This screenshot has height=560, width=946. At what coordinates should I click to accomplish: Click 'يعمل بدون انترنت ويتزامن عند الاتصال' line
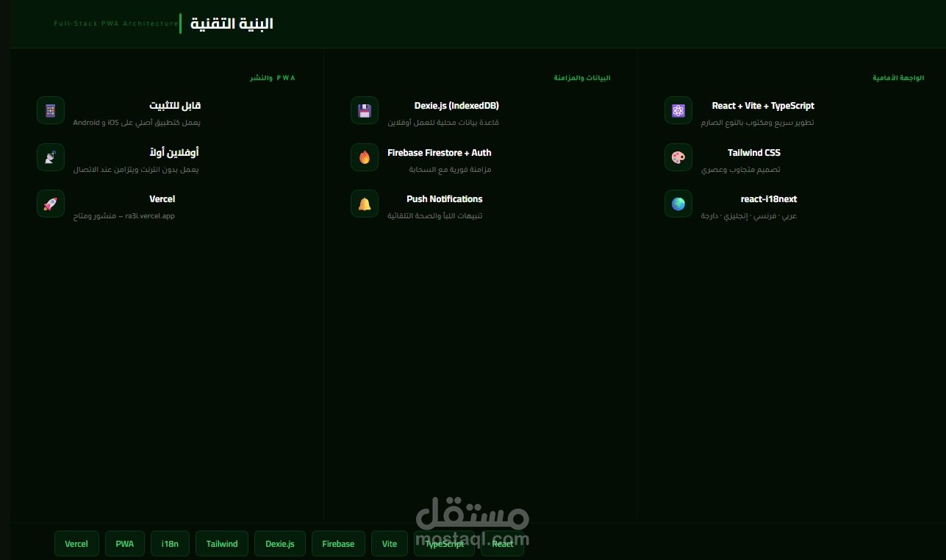(136, 170)
